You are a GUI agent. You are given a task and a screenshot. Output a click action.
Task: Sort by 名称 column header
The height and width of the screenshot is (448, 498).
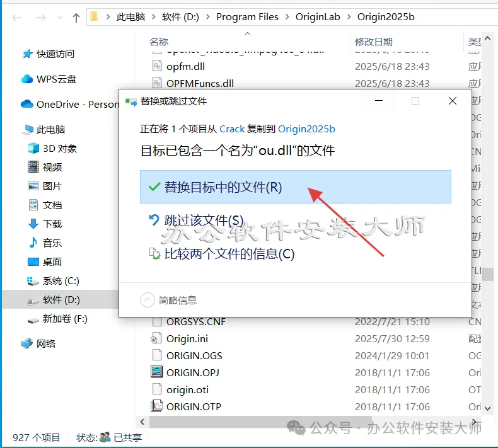click(159, 42)
